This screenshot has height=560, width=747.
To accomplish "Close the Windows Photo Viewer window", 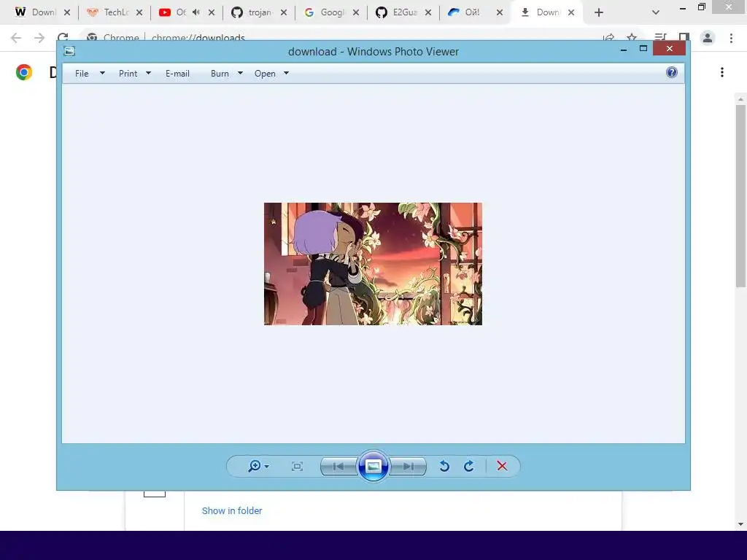I will pyautogui.click(x=670, y=49).
